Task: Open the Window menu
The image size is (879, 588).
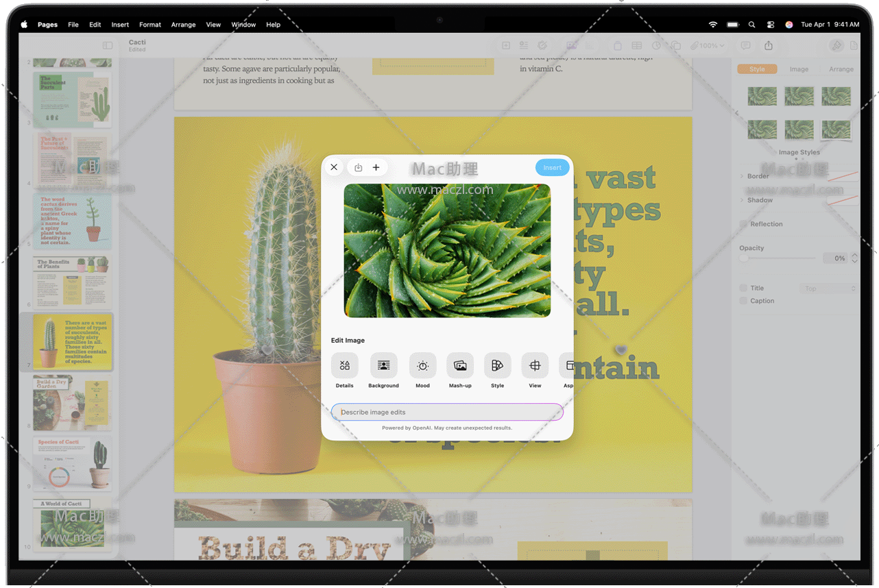Action: 243,25
